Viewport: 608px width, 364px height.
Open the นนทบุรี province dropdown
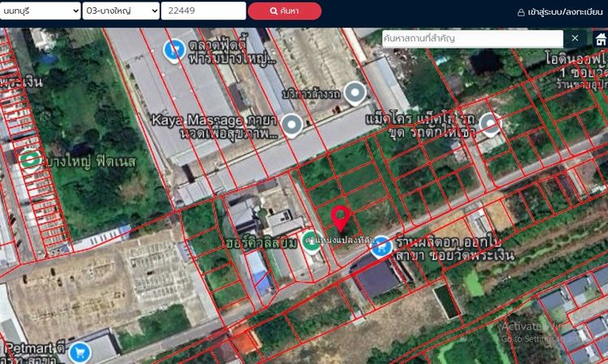pyautogui.click(x=41, y=11)
